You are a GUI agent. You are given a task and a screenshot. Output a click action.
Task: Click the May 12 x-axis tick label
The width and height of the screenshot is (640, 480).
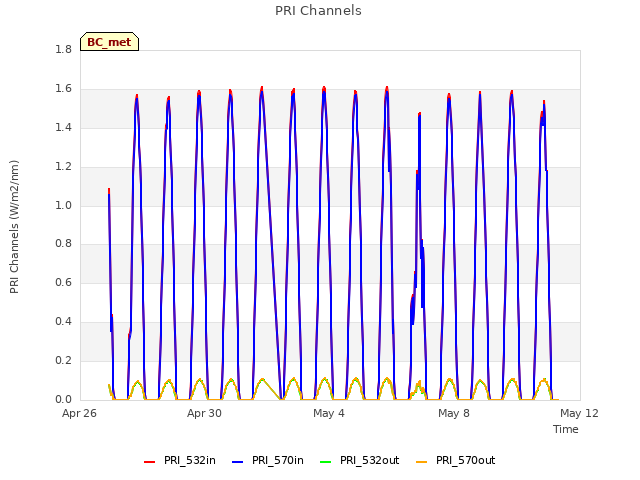(579, 413)
